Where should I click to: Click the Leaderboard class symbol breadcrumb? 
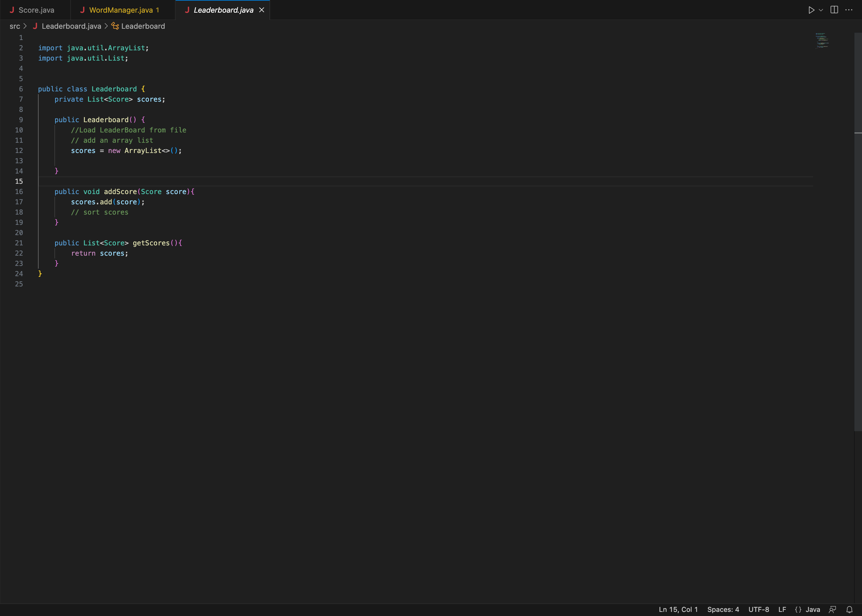coord(143,26)
